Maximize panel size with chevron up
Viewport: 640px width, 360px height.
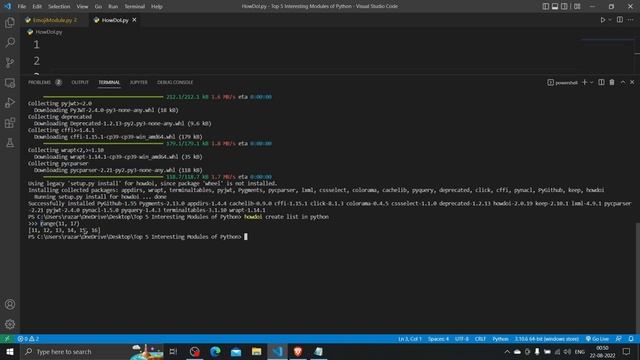623,82
